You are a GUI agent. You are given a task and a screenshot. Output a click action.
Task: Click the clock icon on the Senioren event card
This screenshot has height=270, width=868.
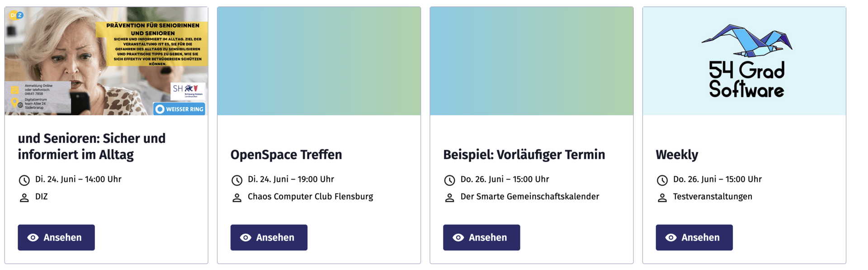click(24, 180)
